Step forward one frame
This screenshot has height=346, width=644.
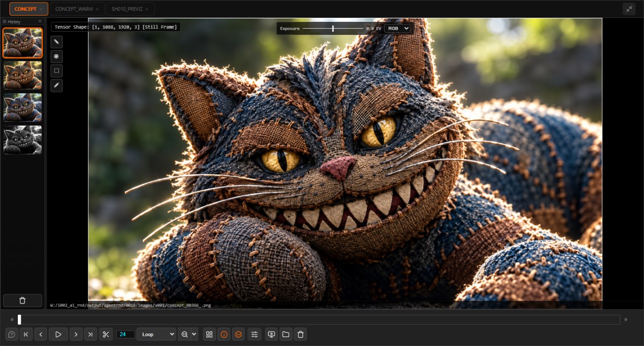(76, 334)
